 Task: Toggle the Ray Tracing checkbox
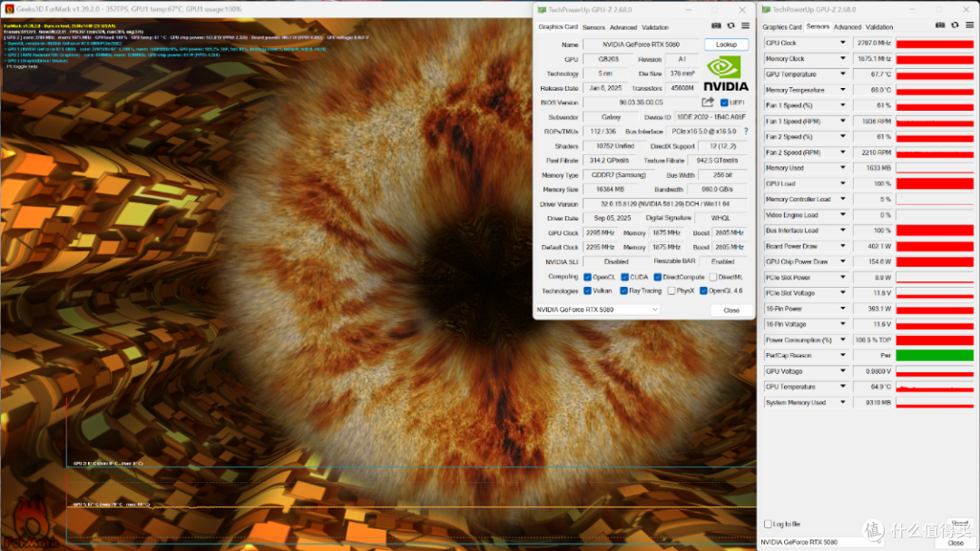[623, 290]
